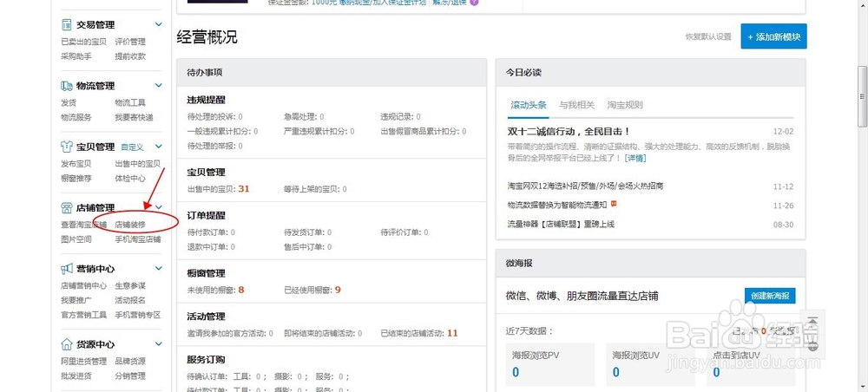Click 已经使用橱窗 count 9
The image size is (868, 392).
(x=337, y=290)
